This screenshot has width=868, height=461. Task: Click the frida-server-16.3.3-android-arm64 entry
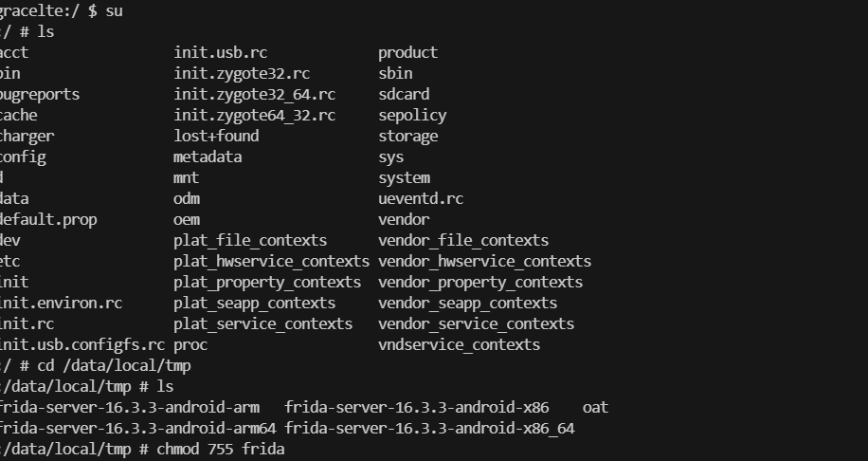coord(136,428)
